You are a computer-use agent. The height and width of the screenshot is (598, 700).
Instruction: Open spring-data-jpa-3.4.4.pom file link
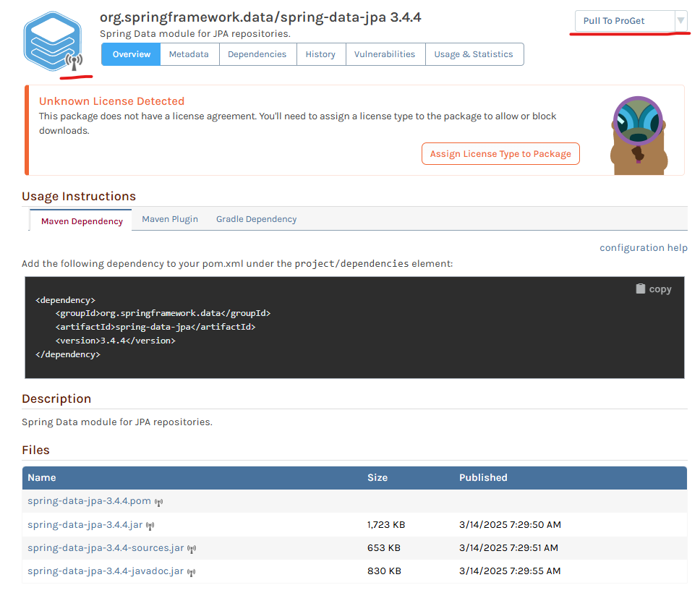pos(89,500)
